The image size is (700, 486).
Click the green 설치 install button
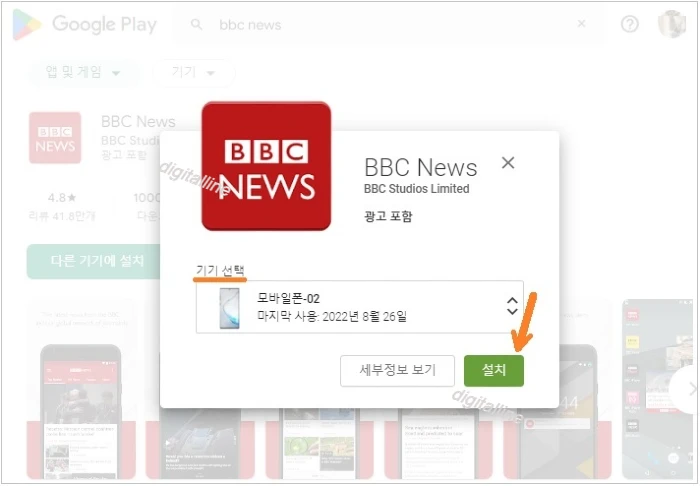pos(494,370)
